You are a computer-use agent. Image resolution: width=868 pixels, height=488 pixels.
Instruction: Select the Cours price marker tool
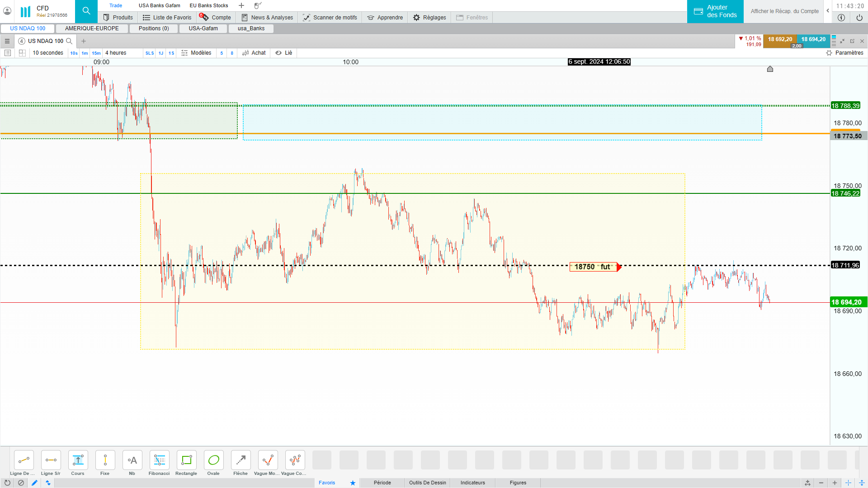(x=78, y=460)
